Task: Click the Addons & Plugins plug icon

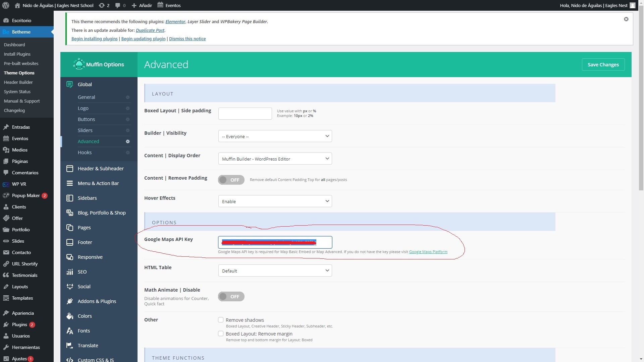Action: pos(70,301)
